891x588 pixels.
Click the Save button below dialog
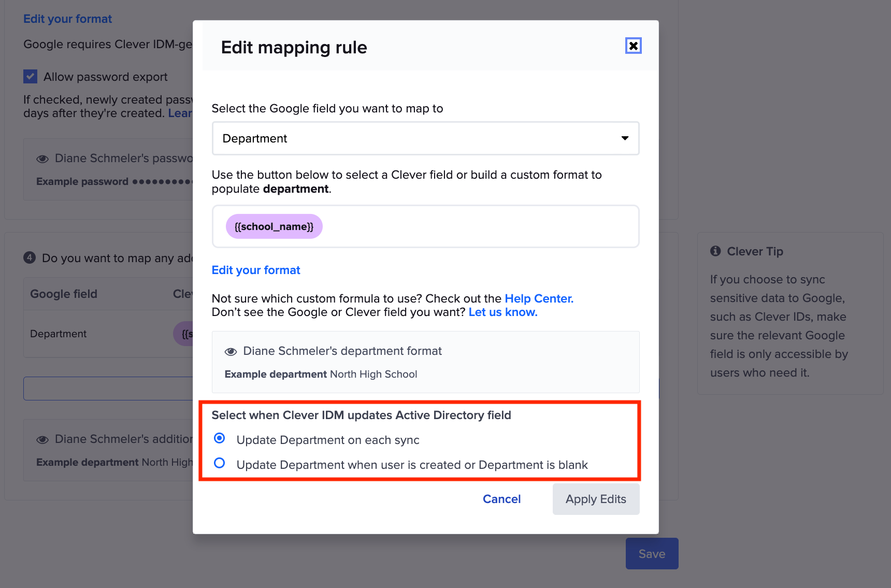pyautogui.click(x=652, y=554)
